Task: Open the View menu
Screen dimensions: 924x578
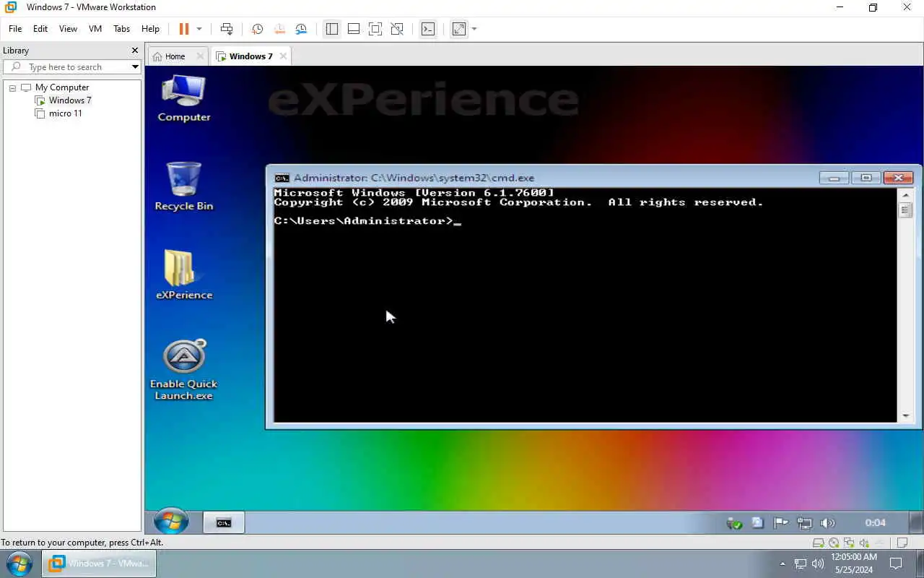Action: (x=68, y=29)
